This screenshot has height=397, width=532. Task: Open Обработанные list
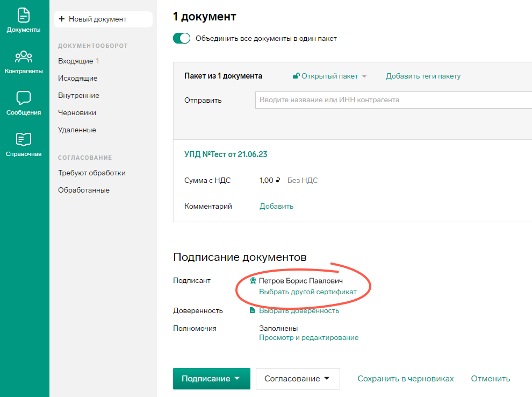(84, 190)
